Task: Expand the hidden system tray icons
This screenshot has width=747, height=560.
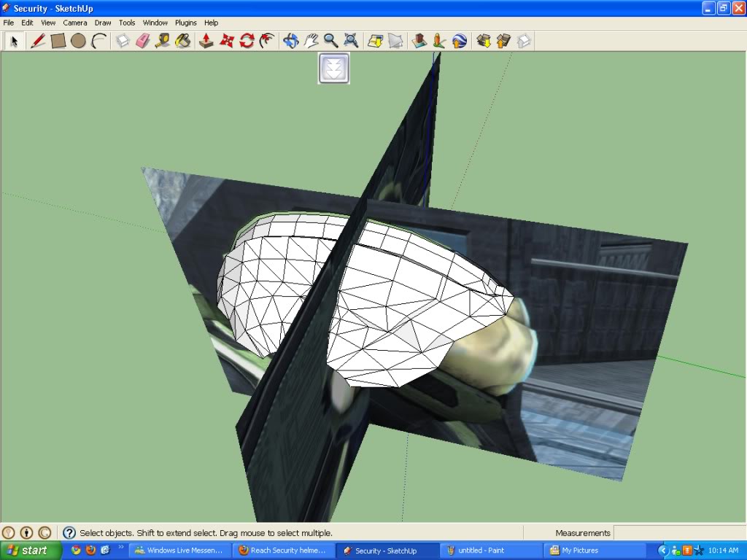Action: click(x=662, y=551)
